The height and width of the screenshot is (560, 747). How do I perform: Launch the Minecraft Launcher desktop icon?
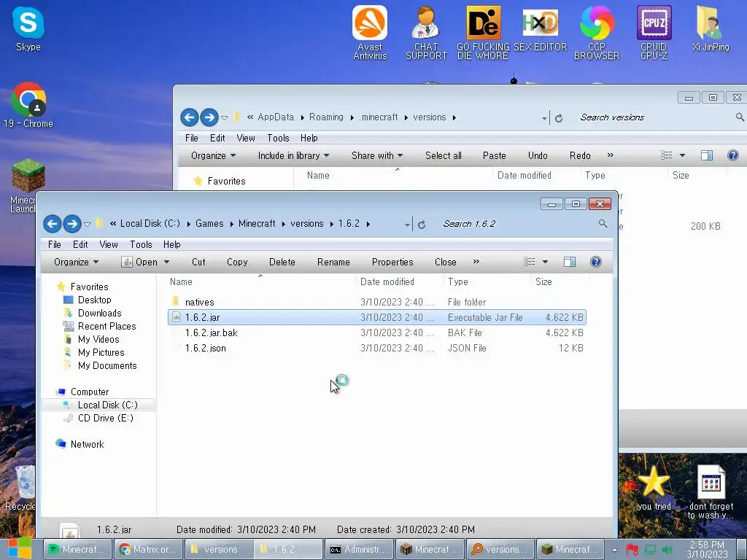point(23,186)
